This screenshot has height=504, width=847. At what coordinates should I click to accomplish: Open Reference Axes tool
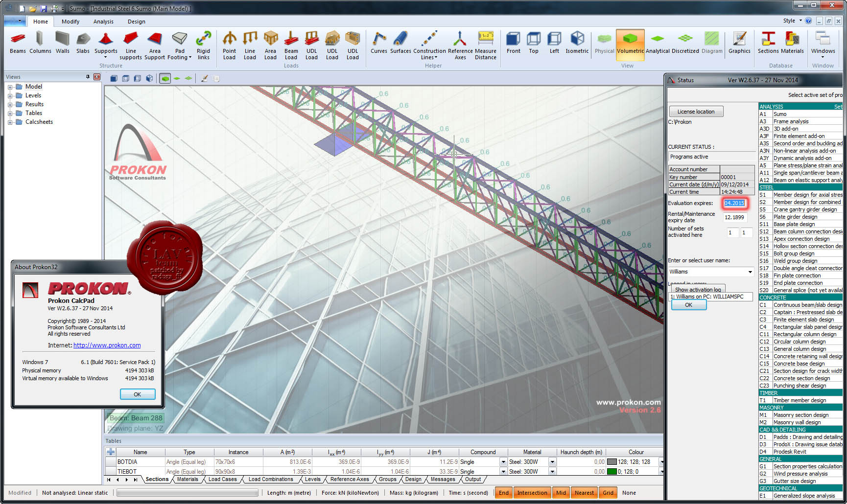coord(460,45)
